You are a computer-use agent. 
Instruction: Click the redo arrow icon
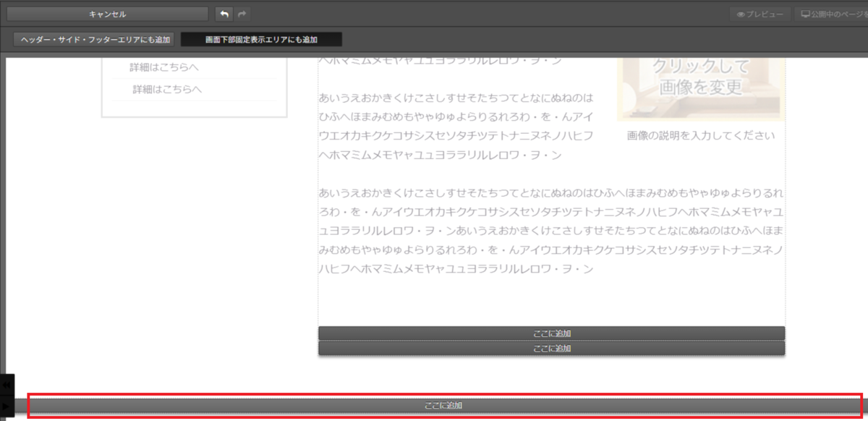click(x=242, y=14)
